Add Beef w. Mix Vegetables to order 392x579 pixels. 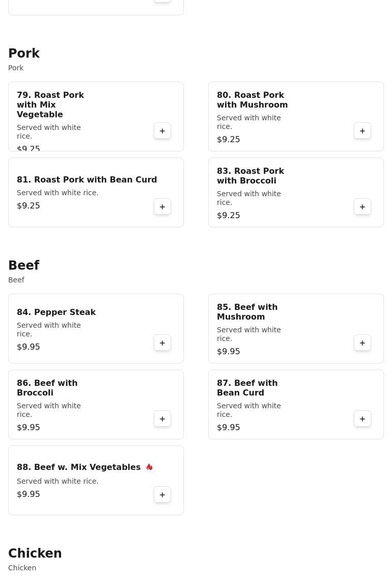(162, 495)
